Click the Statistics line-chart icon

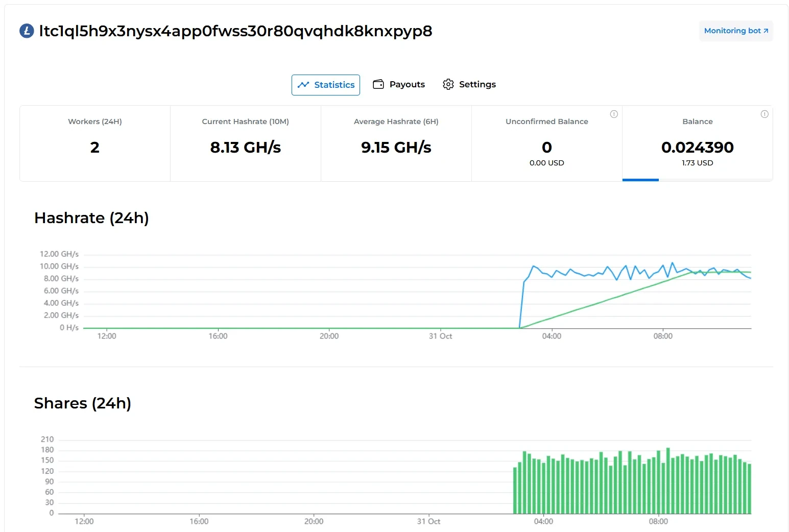(x=303, y=85)
